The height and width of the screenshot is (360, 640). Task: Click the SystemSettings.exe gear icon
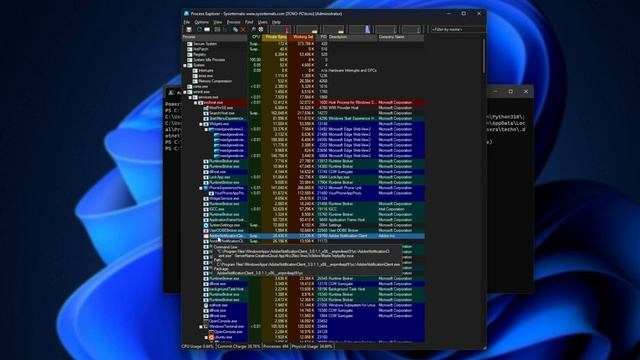click(206, 225)
